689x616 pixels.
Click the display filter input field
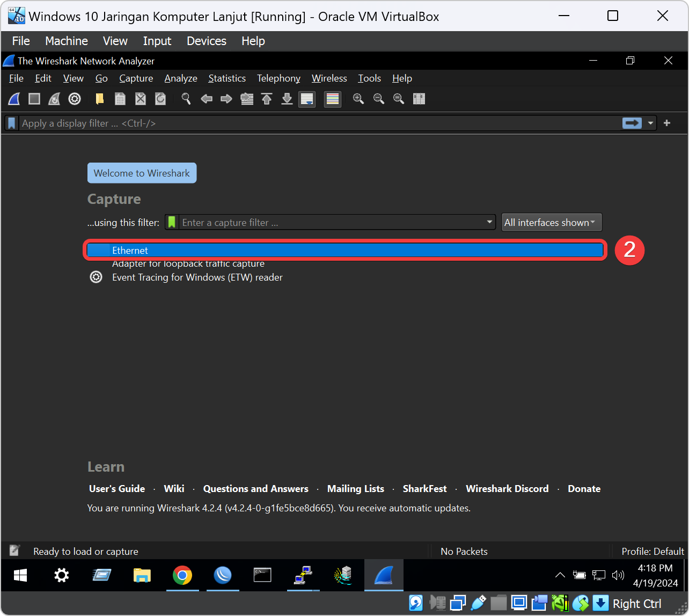320,123
